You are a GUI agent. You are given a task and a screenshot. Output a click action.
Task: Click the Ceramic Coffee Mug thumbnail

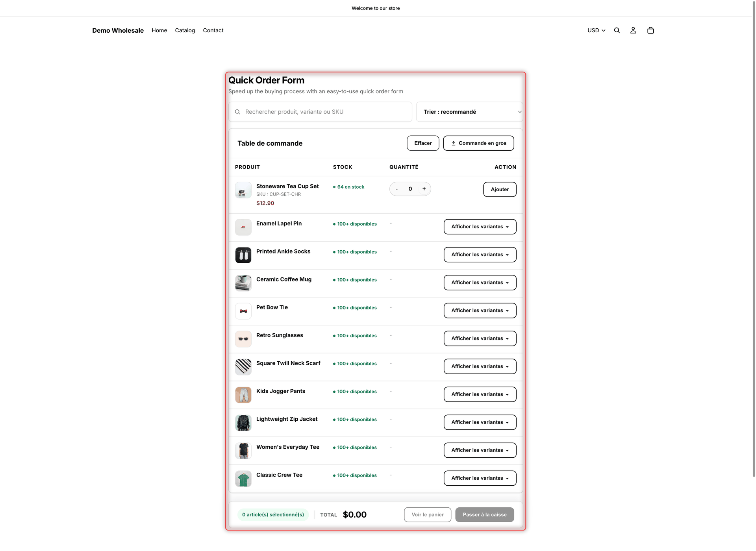[243, 283]
